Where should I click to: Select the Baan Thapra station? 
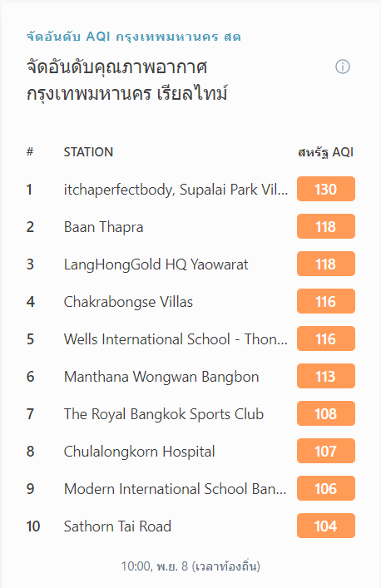point(103,227)
